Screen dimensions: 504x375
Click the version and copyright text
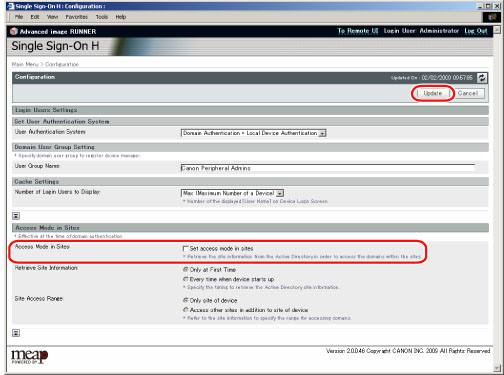click(x=408, y=351)
